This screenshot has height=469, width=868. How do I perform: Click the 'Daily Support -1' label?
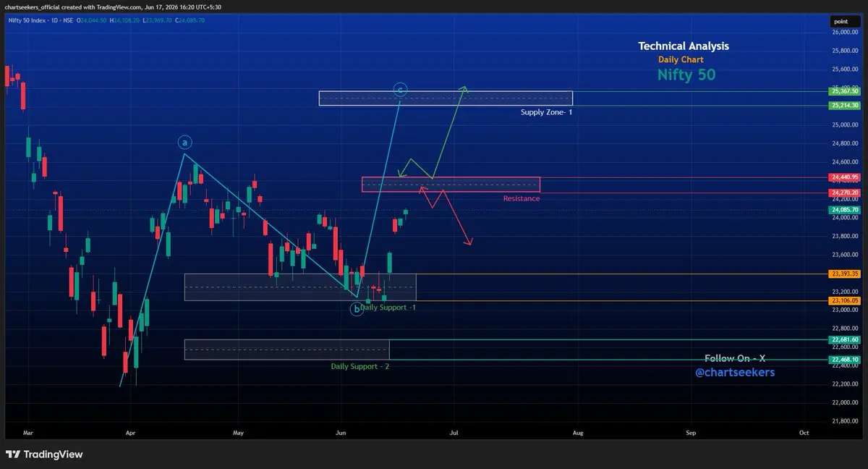388,308
